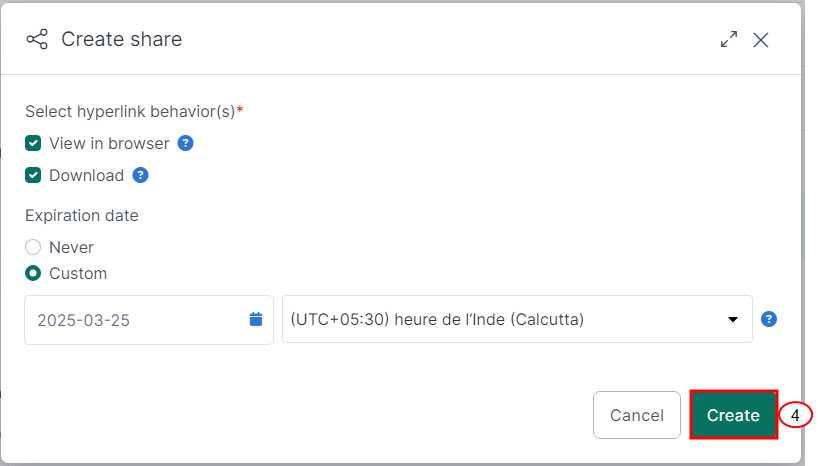Select the Never expiration option

pos(33,247)
